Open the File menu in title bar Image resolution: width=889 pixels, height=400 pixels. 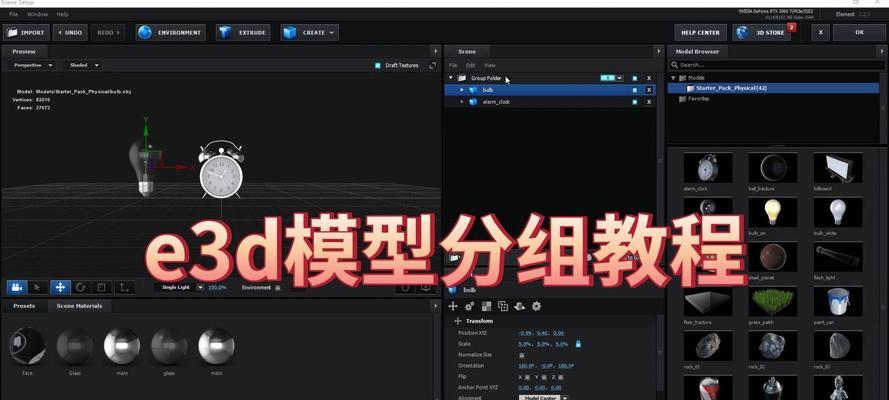coord(14,14)
